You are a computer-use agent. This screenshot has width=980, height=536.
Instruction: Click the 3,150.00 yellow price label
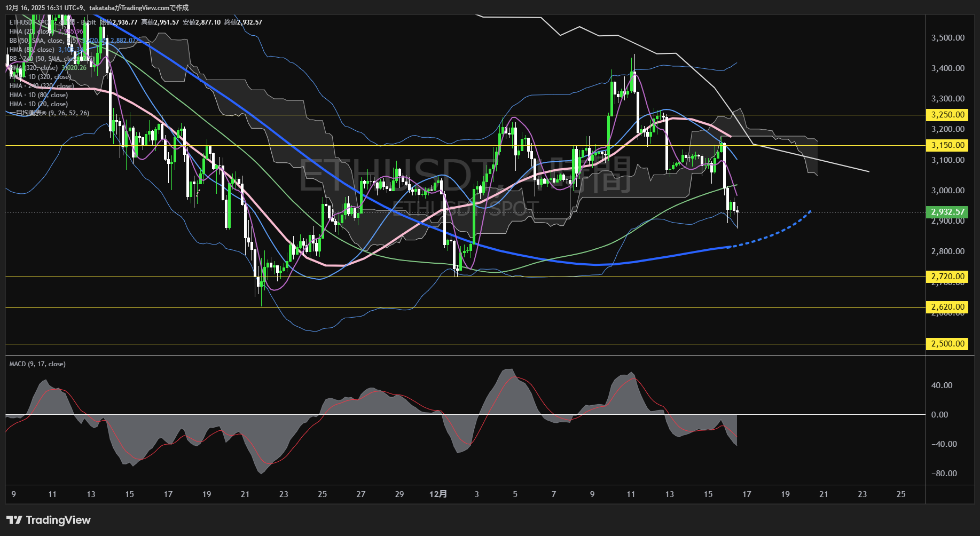947,145
